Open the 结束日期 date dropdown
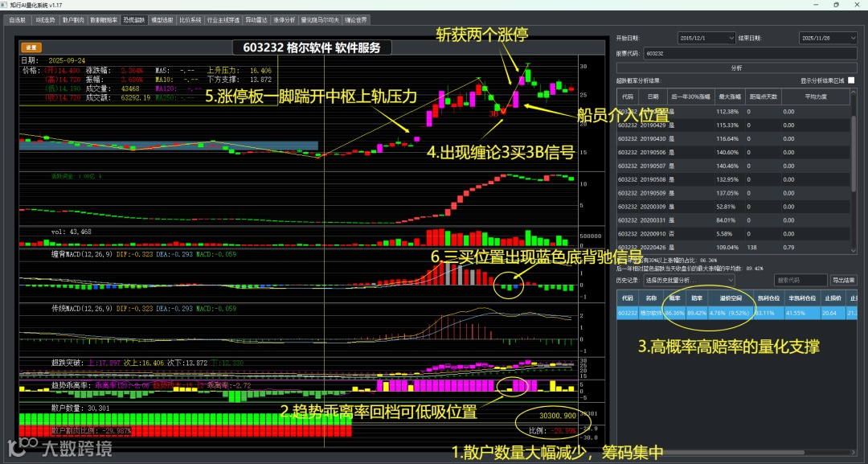Image resolution: width=868 pixels, height=464 pixels. tap(853, 39)
